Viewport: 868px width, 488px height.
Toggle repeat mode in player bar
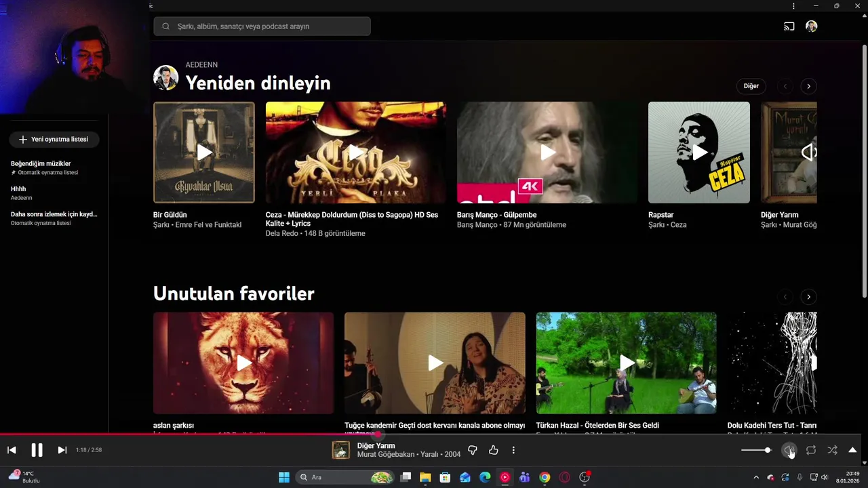811,450
